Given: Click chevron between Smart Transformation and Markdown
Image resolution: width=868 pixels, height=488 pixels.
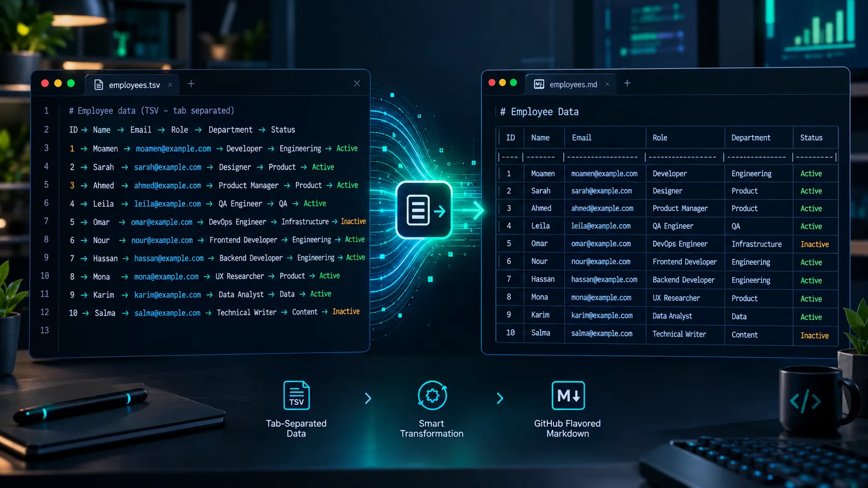Looking at the screenshot, I should tap(500, 398).
